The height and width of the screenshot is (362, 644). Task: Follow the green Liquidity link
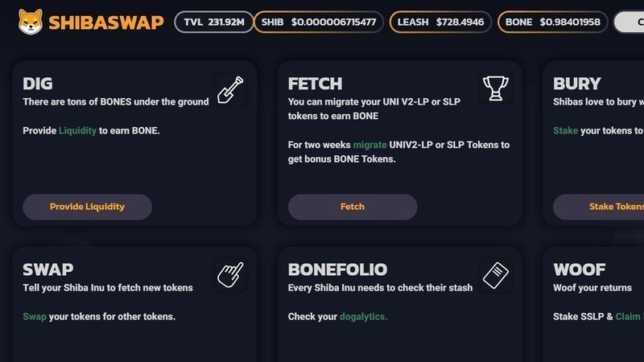click(x=77, y=130)
